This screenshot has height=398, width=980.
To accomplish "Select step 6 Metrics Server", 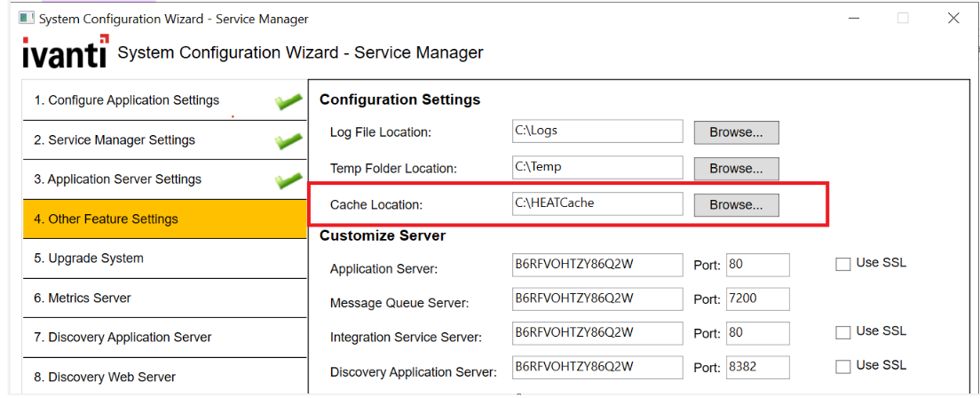I will (164, 298).
